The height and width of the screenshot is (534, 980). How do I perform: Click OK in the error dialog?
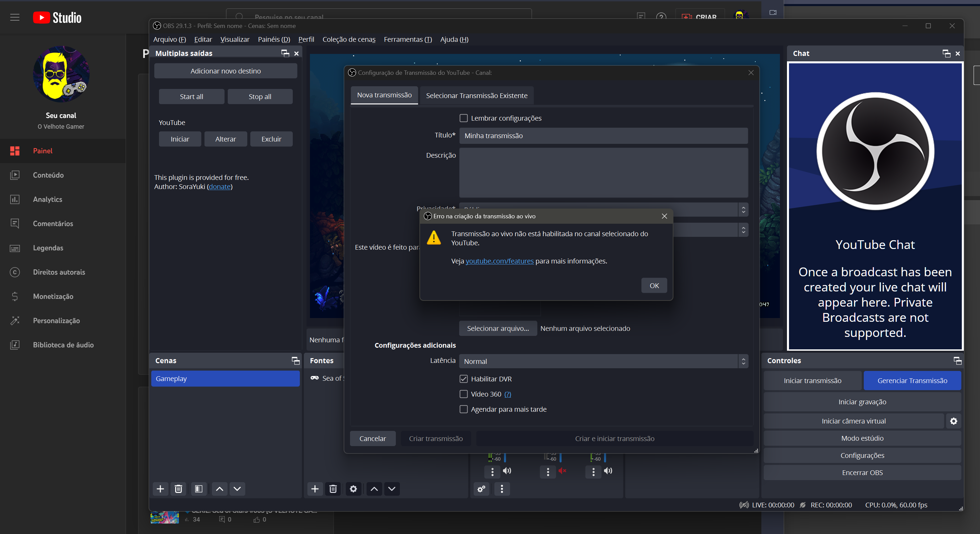tap(654, 286)
